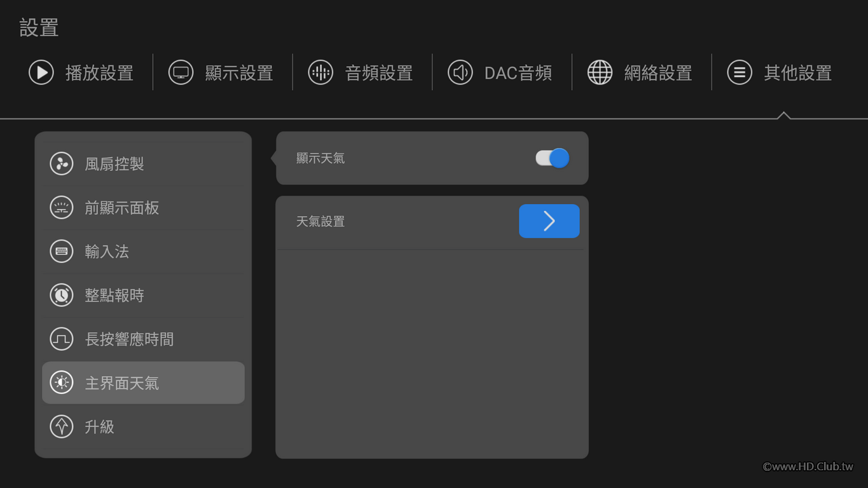The width and height of the screenshot is (868, 488).
Task: Choose 輸入法 in the sidebar
Action: click(x=143, y=252)
